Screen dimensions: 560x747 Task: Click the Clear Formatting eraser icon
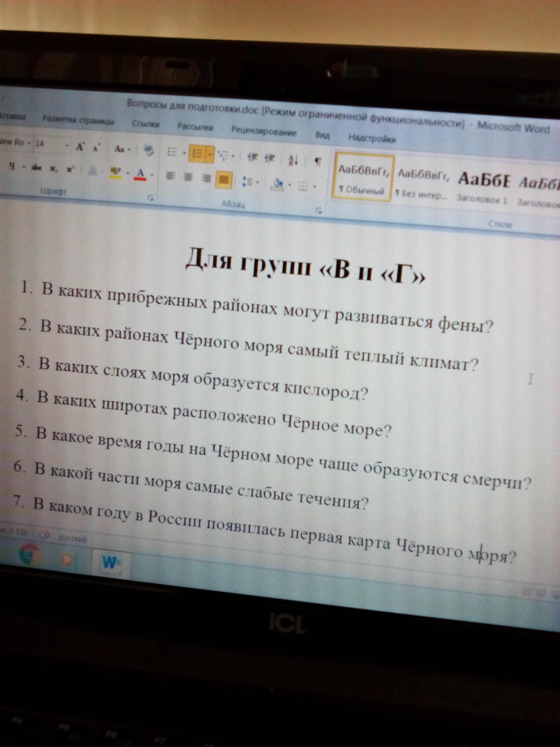tap(149, 150)
